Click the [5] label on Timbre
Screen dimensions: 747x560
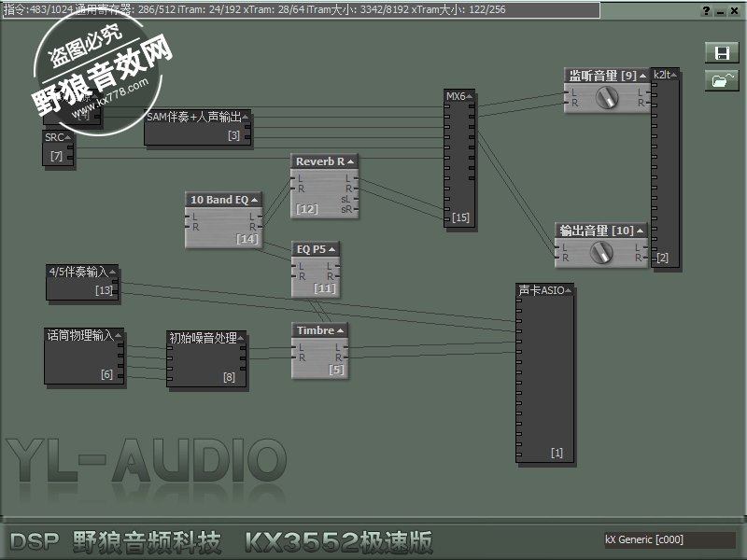pos(336,369)
